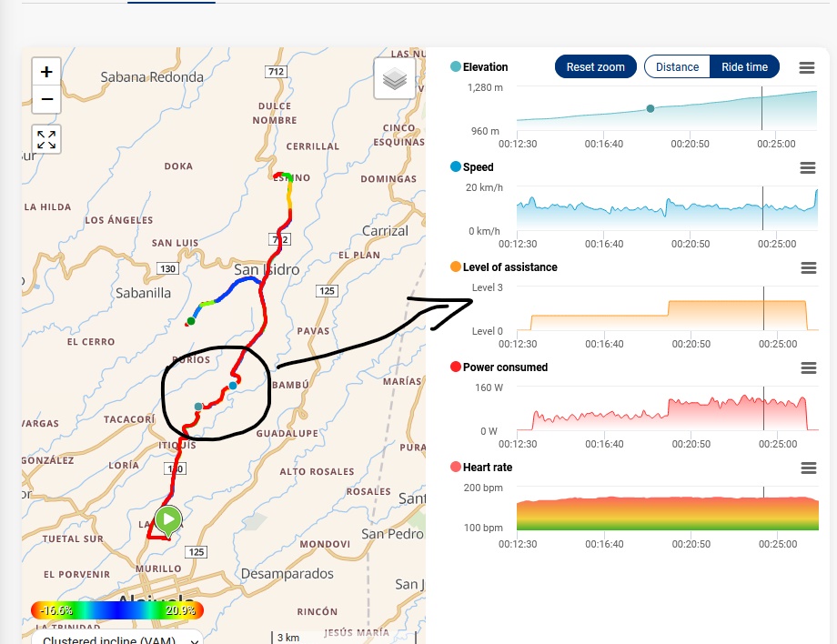Open Level of assistance chart menu
This screenshot has width=837, height=644.
806,267
